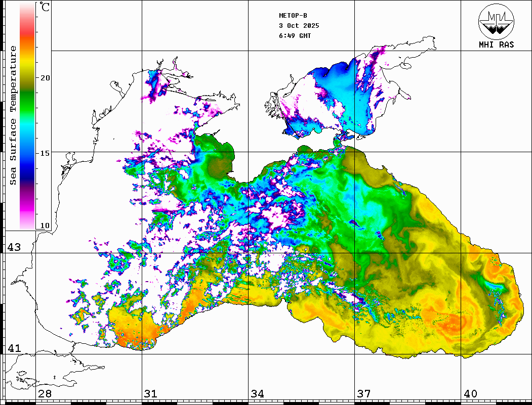This screenshot has width=532, height=405.
Task: Click the latitude 43 grid label
Action: (14, 247)
